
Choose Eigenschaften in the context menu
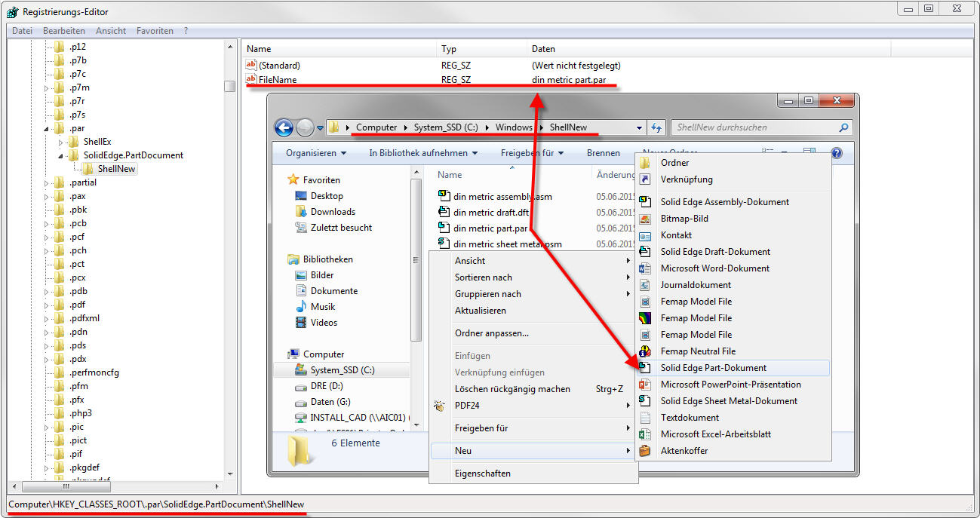(533, 474)
